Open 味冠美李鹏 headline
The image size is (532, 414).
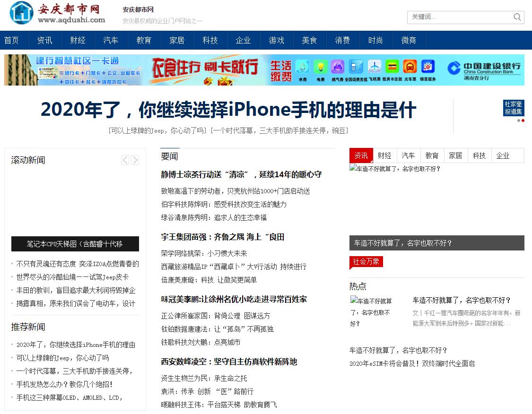(x=234, y=300)
